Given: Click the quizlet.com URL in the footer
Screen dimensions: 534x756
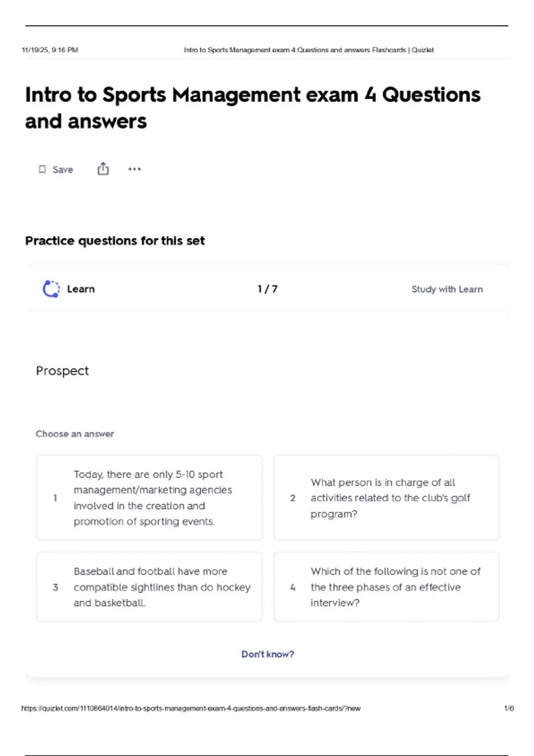Looking at the screenshot, I should point(190,708).
